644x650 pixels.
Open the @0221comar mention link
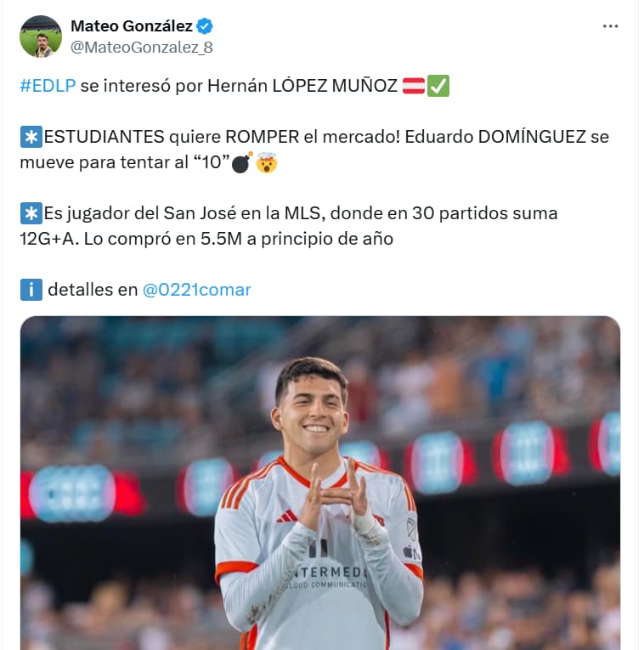click(197, 290)
